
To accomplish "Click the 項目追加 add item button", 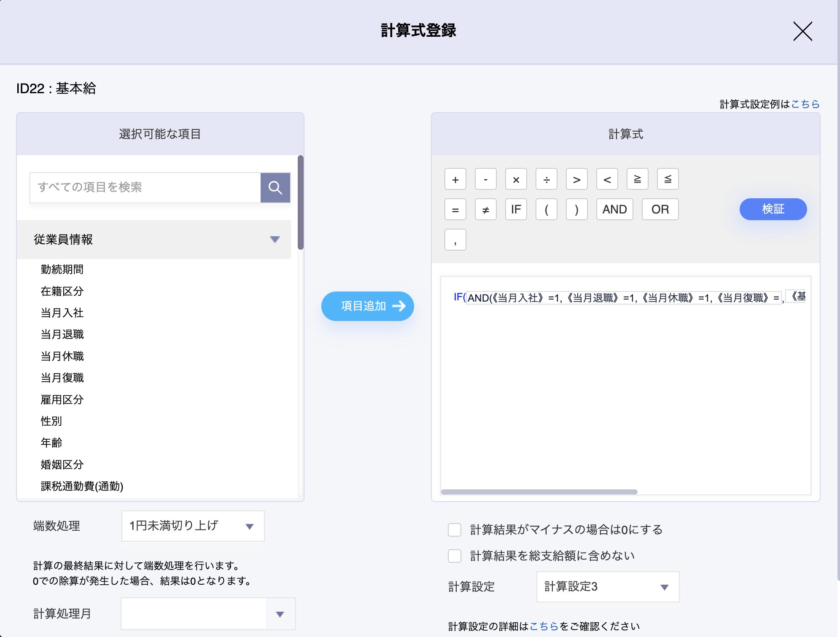I will tap(367, 306).
